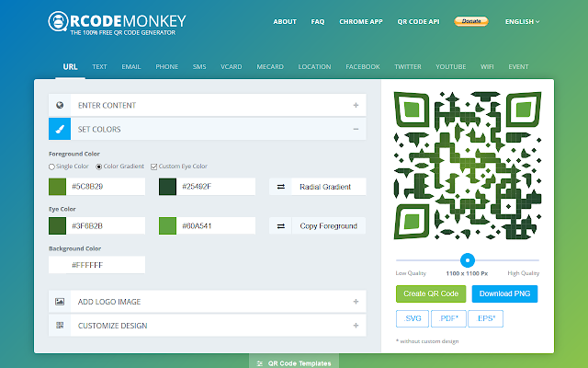The image size is (588, 368).
Task: Click sliders icon in QR Code Templates
Action: tap(259, 363)
